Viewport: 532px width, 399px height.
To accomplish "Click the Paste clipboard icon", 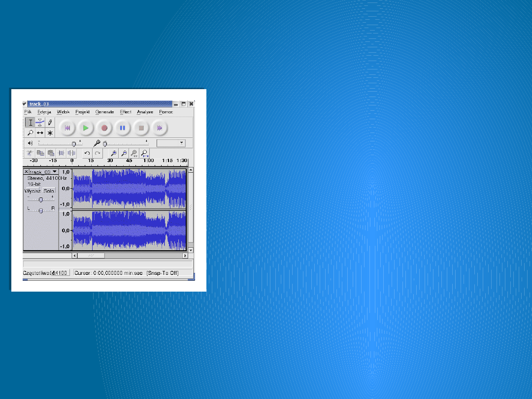I will [x=50, y=153].
